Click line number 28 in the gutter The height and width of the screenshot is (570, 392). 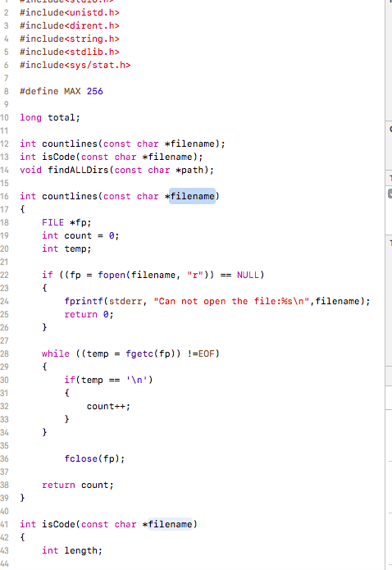(4, 354)
